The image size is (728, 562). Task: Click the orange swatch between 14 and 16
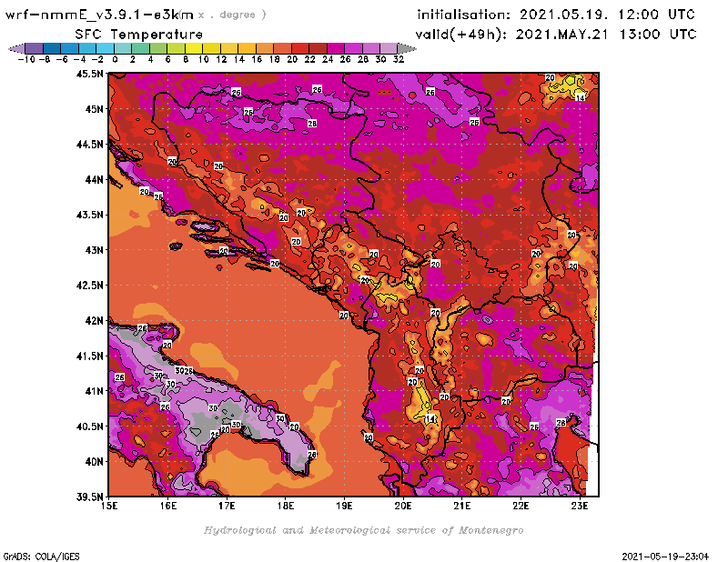pos(247,48)
